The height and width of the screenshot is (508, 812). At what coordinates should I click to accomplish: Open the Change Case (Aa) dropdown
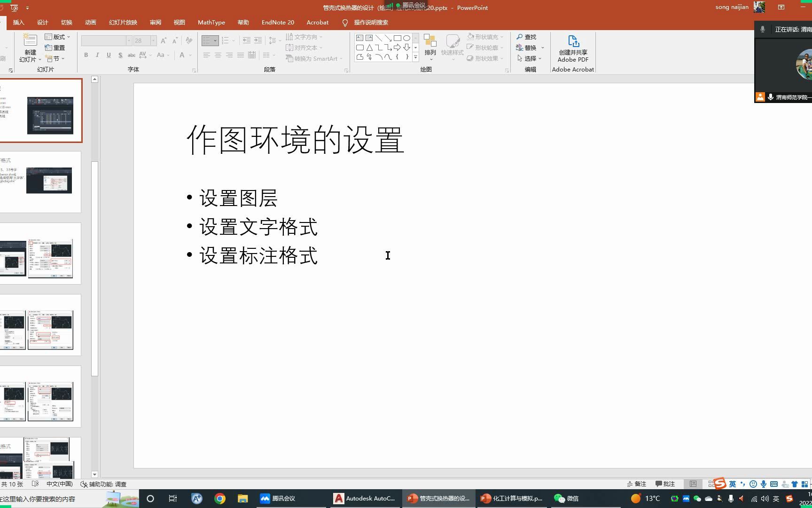(x=162, y=55)
